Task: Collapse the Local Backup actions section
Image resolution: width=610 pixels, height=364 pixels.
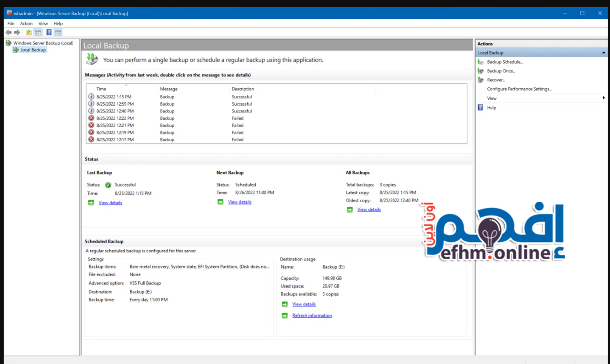Action: pos(603,53)
